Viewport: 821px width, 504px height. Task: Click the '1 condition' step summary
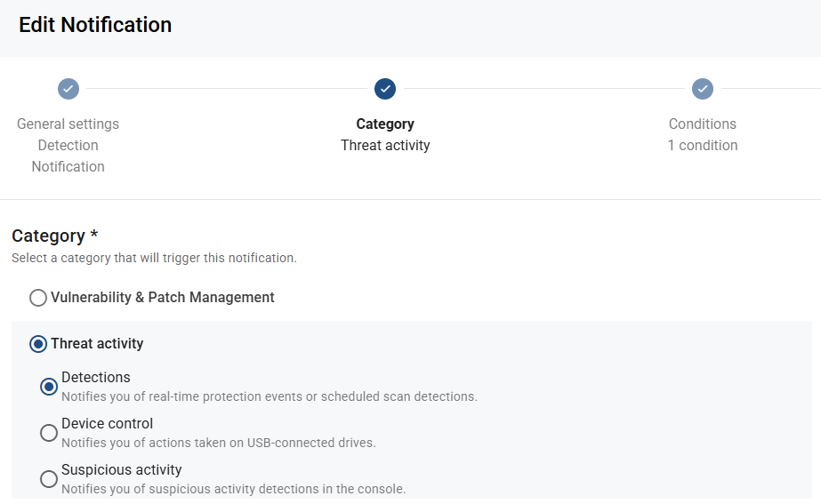pos(703,146)
